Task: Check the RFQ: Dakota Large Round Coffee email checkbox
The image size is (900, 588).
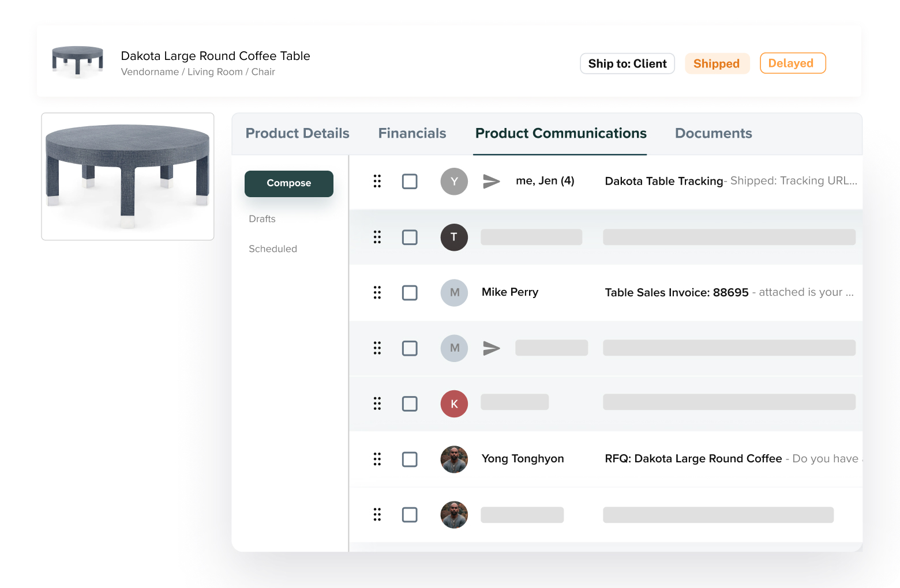Action: [410, 459]
